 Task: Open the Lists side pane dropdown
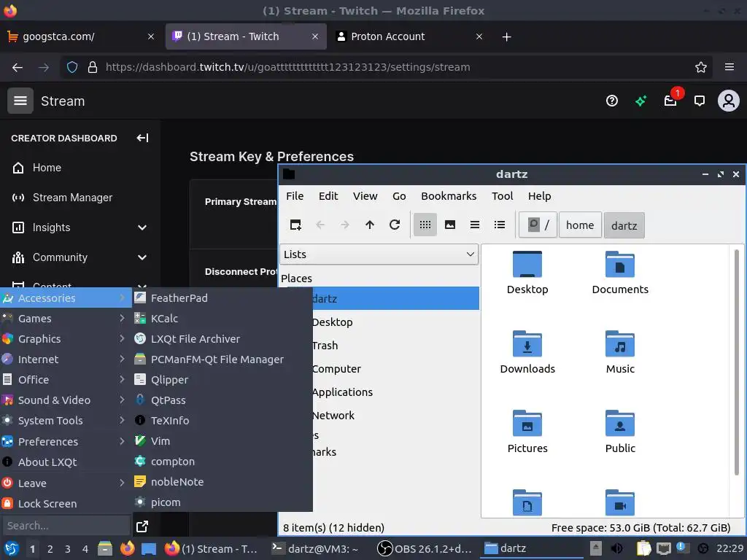[x=379, y=254]
